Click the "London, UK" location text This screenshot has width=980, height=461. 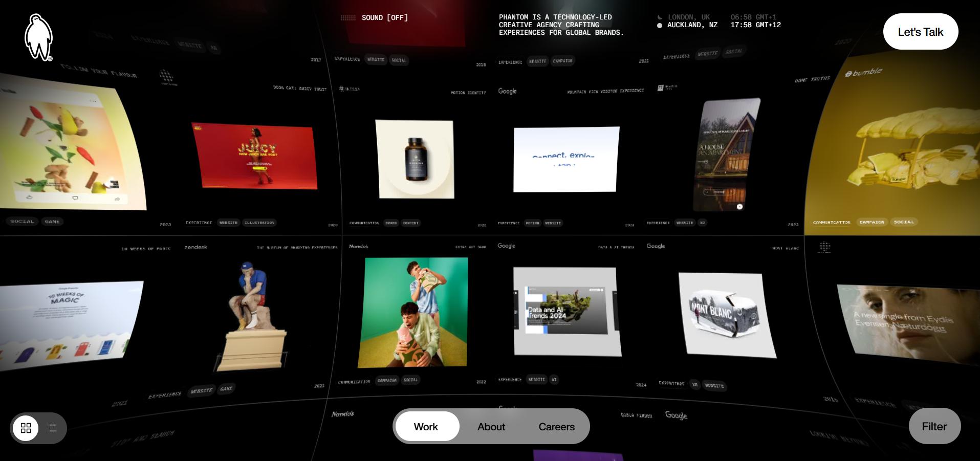pos(689,17)
